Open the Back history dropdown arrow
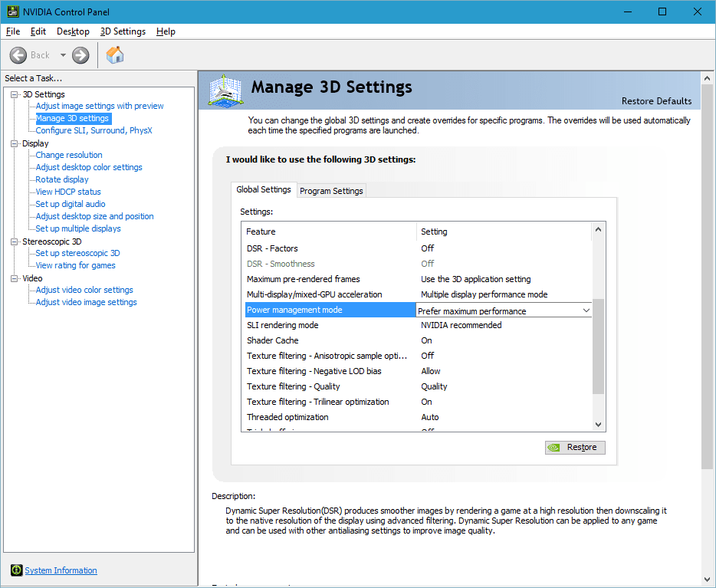The height and width of the screenshot is (588, 716). [63, 55]
